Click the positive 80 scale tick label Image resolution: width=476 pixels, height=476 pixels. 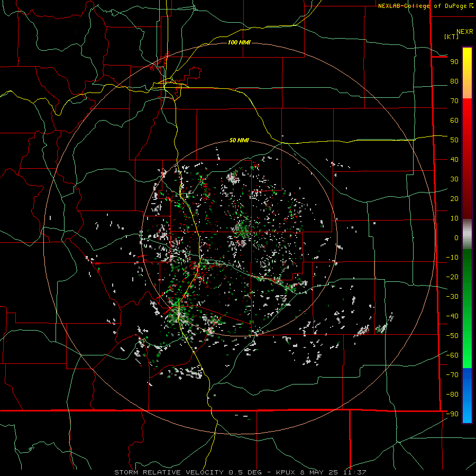point(454,81)
